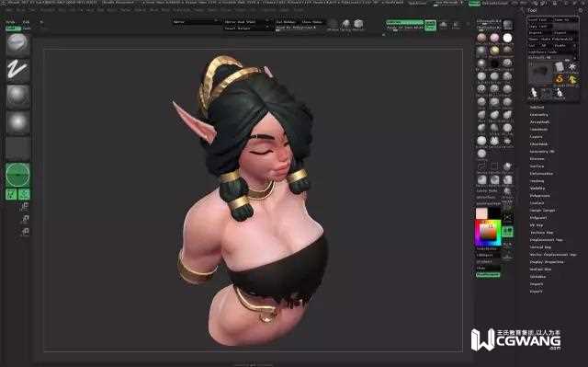The height and width of the screenshot is (367, 588).
Task: Open the Polygroups section
Action: click(539, 196)
